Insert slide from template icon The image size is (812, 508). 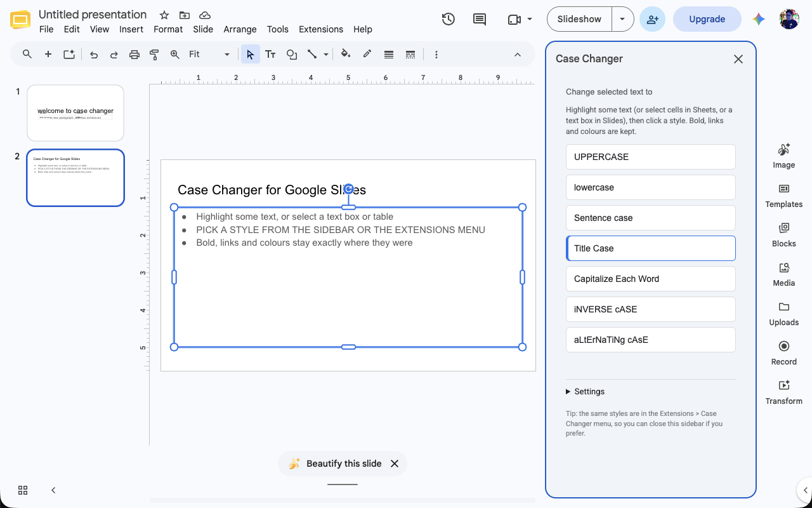click(x=69, y=55)
